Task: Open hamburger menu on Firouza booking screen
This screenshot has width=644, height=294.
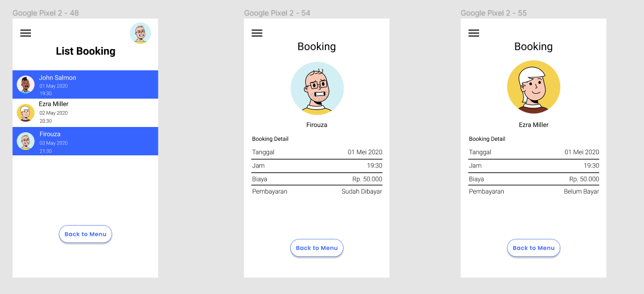Action: 257,33
